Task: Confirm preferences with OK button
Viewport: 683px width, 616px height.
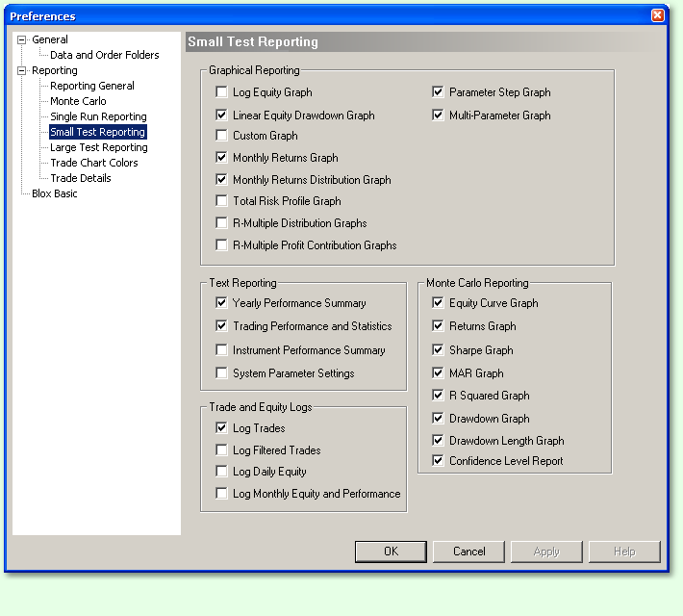Action: tap(391, 552)
